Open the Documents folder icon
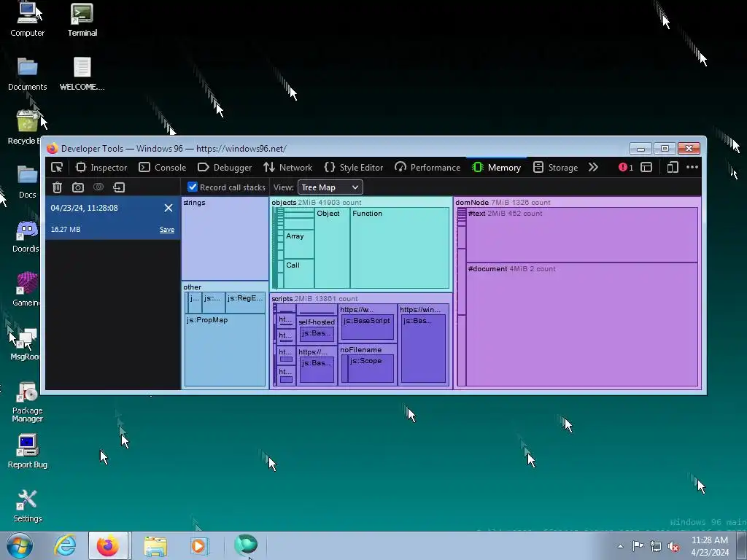This screenshot has height=560, width=747. click(x=27, y=74)
